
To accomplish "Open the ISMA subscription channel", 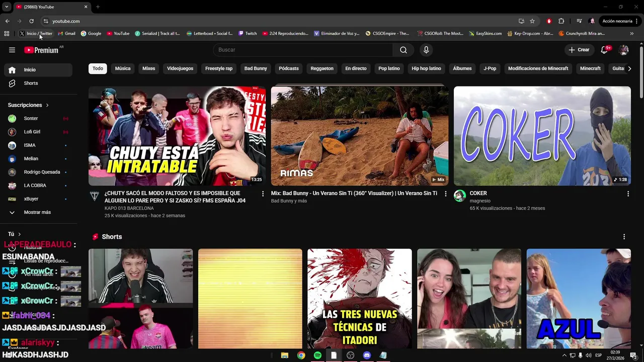I will [x=38, y=145].
